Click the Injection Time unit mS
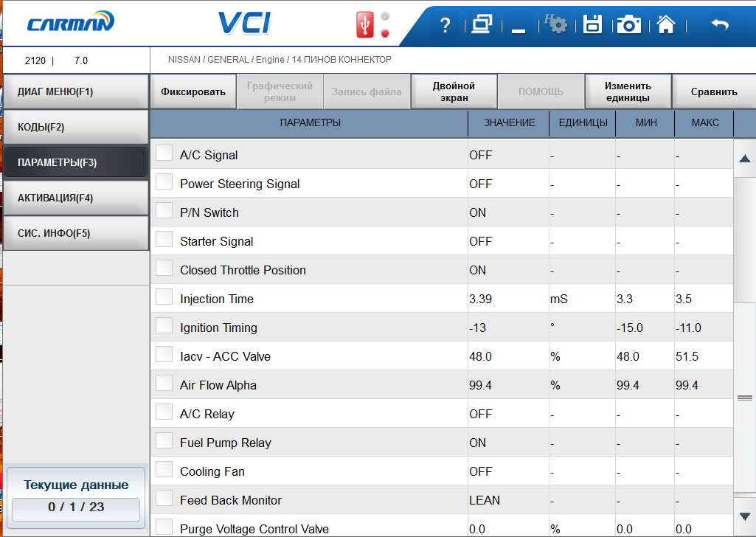The height and width of the screenshot is (537, 756). 559,299
